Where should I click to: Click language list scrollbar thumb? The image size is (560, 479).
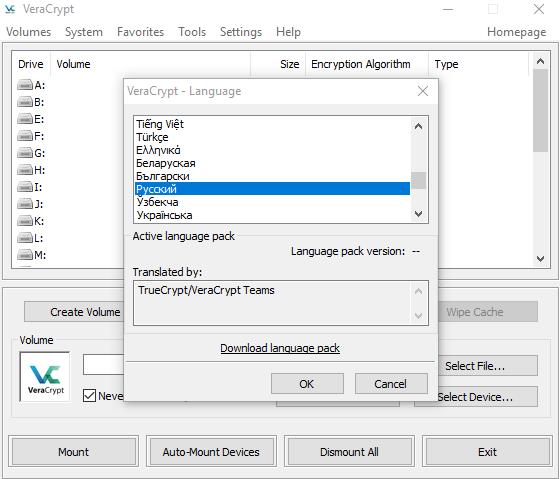pos(419,180)
